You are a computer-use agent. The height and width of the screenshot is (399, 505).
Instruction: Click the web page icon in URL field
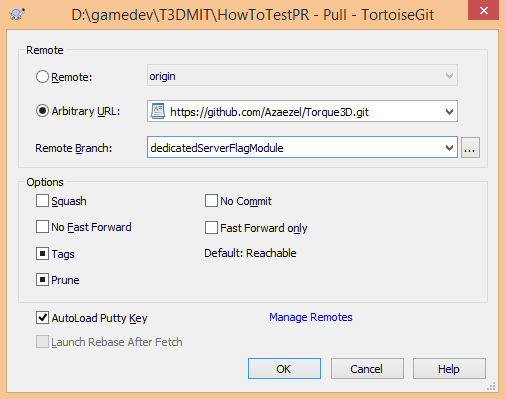[158, 111]
